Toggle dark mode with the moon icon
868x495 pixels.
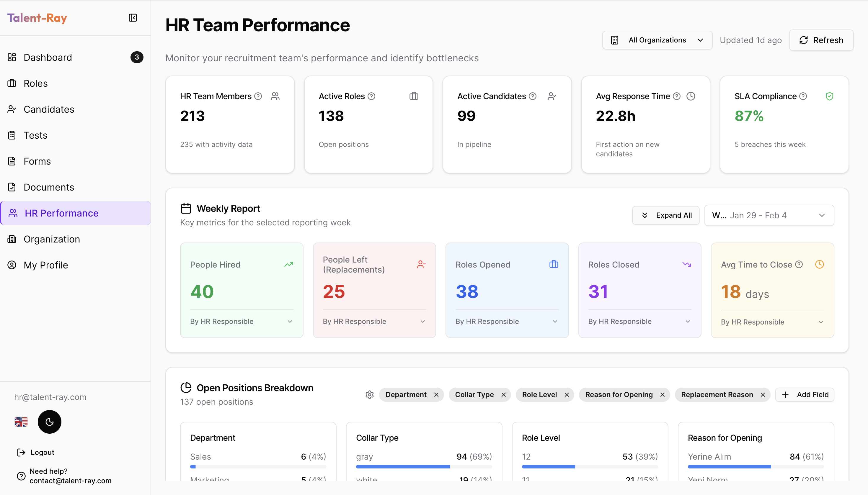coord(49,422)
